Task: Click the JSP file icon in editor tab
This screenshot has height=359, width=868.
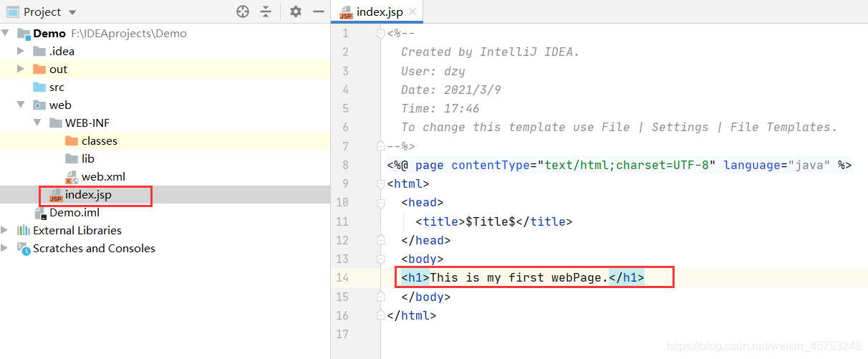Action: point(346,12)
